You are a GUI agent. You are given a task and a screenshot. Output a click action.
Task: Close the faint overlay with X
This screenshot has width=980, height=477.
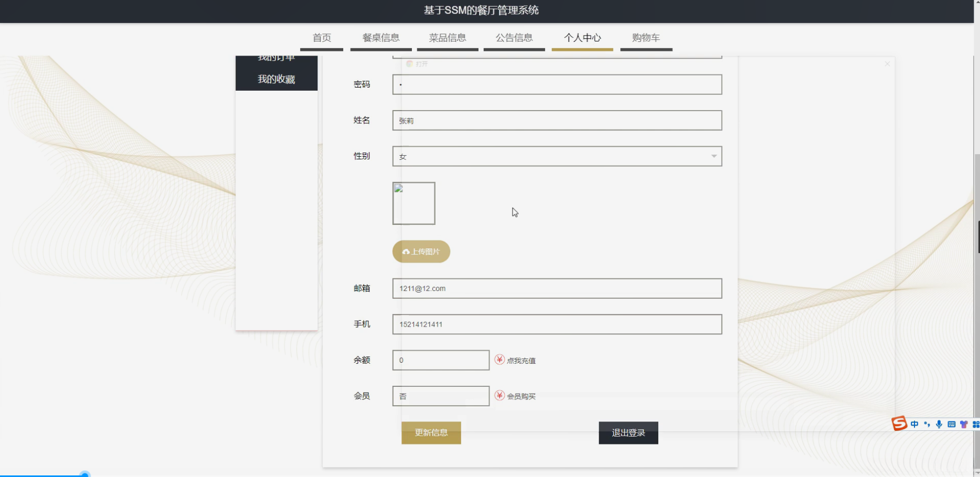pyautogui.click(x=887, y=64)
